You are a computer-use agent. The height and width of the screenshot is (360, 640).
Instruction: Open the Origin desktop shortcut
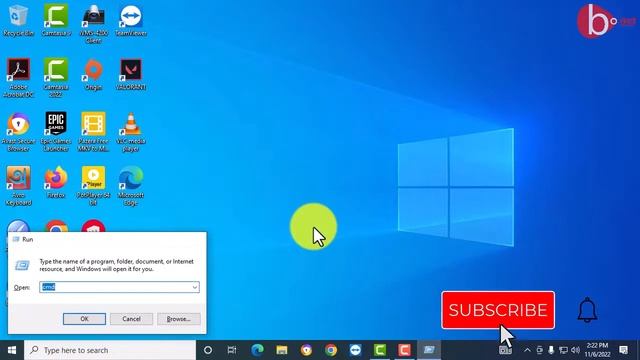pyautogui.click(x=93, y=74)
